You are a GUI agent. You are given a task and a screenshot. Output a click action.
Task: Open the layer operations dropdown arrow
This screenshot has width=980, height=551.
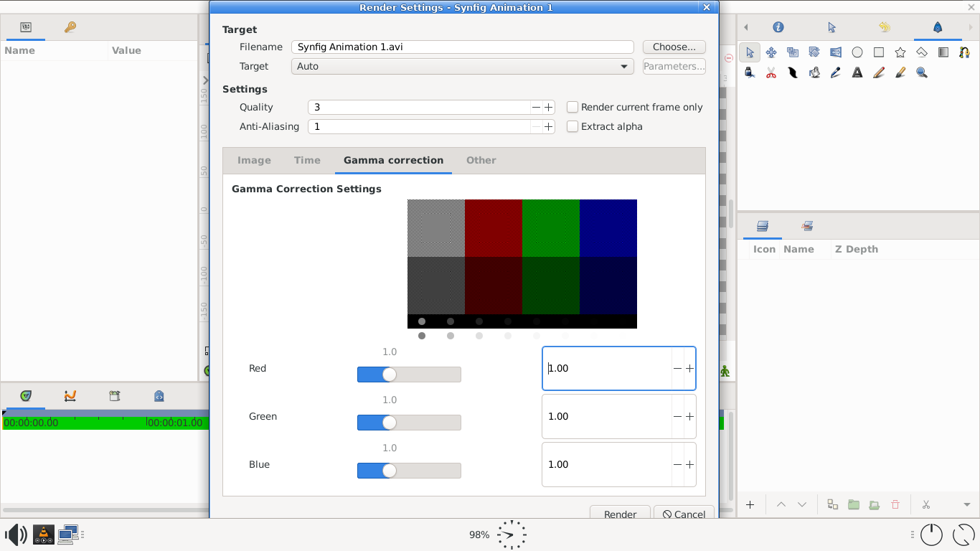966,504
